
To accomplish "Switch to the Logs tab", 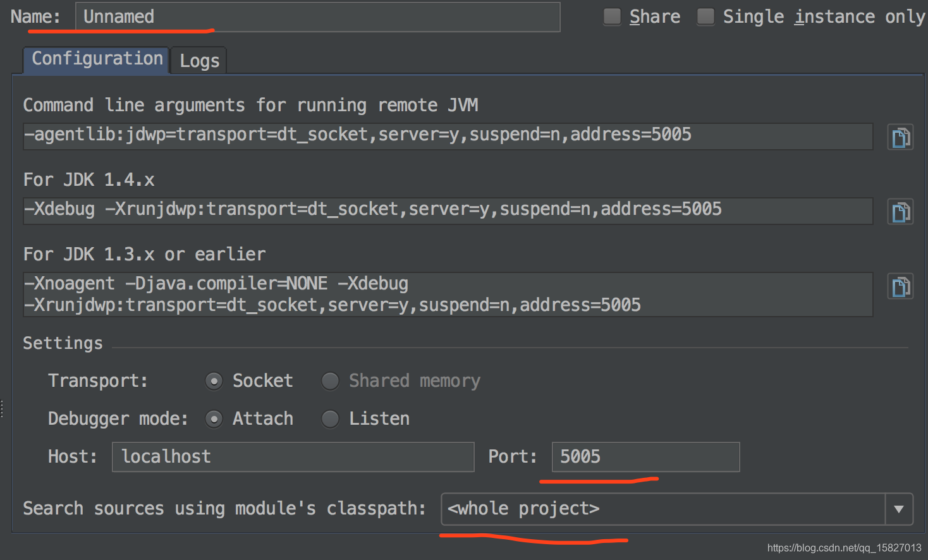I will coord(199,61).
